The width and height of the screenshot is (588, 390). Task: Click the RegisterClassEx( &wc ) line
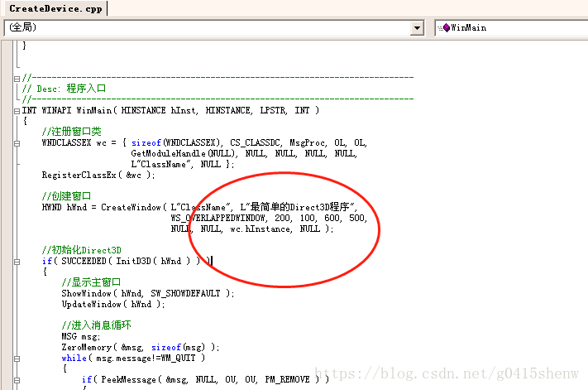[x=98, y=176]
